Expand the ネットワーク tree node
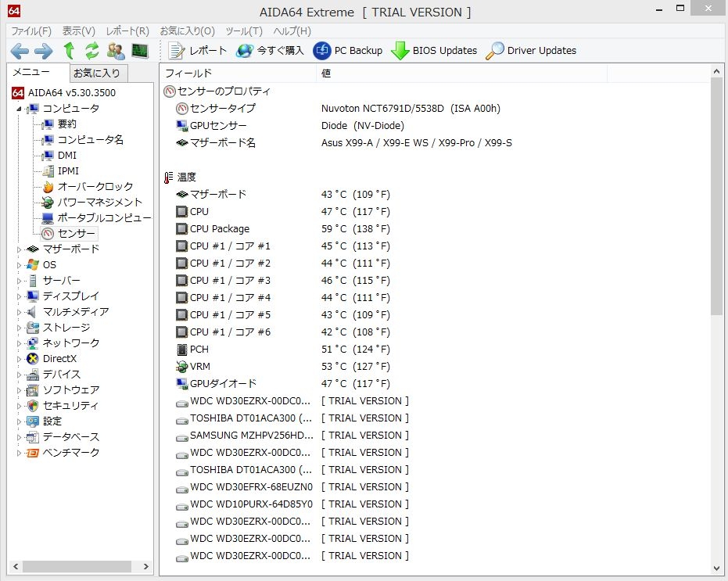The height and width of the screenshot is (581, 728). pyautogui.click(x=19, y=343)
